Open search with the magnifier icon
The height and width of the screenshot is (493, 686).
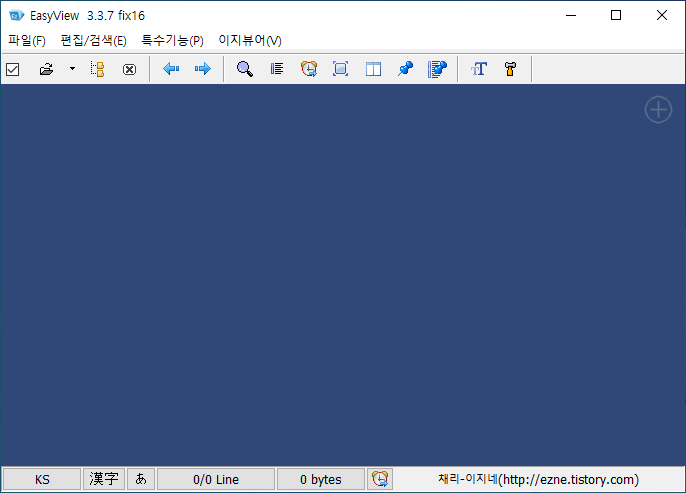pyautogui.click(x=244, y=69)
